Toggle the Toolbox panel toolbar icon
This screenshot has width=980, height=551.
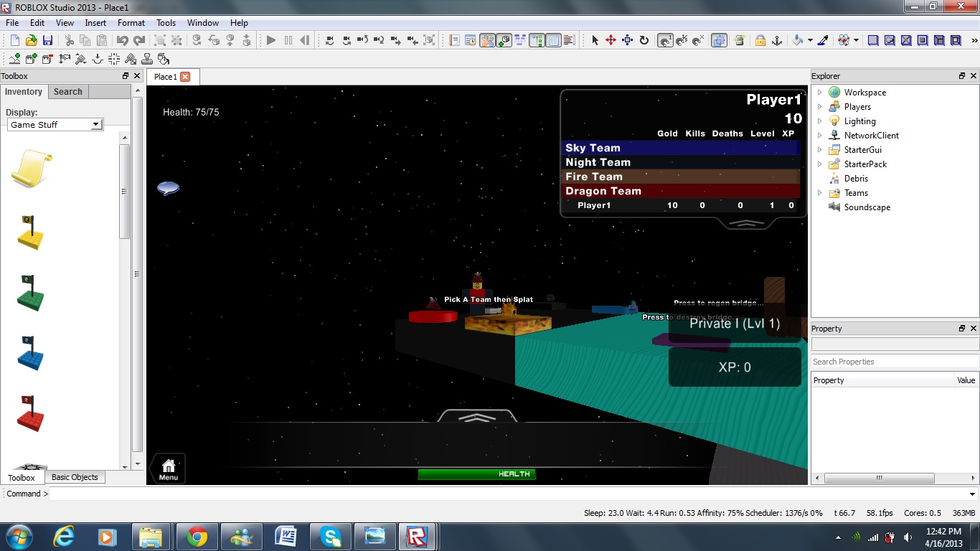[487, 40]
